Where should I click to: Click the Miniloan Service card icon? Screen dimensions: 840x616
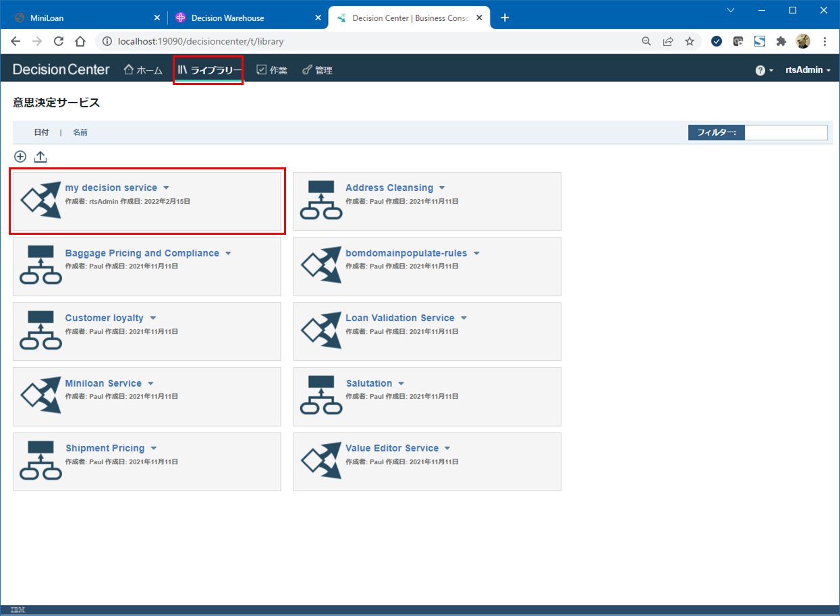[40, 395]
